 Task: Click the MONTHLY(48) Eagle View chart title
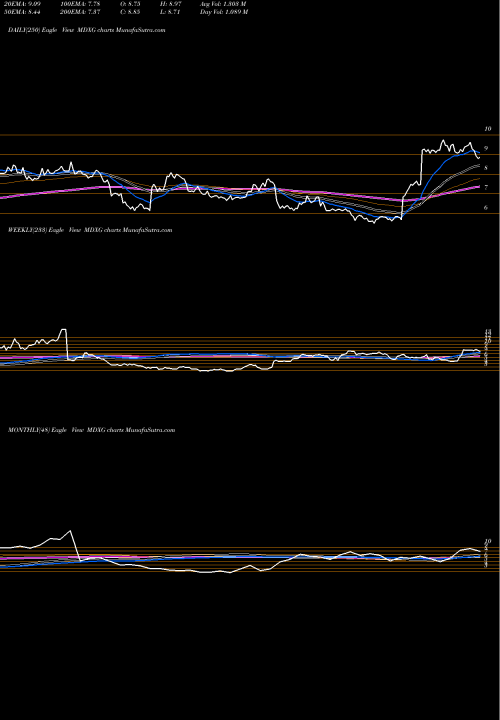pos(91,430)
